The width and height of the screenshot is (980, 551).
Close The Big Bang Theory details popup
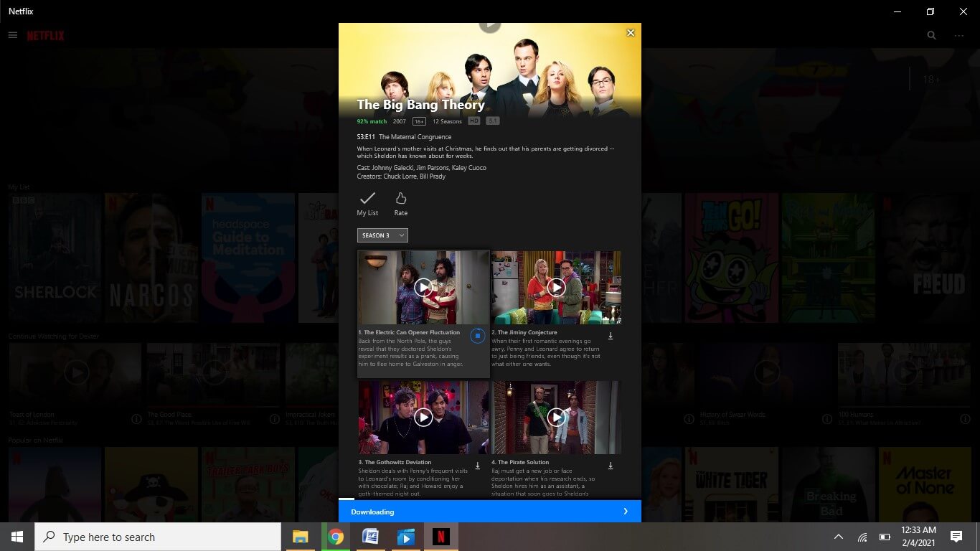(x=631, y=33)
